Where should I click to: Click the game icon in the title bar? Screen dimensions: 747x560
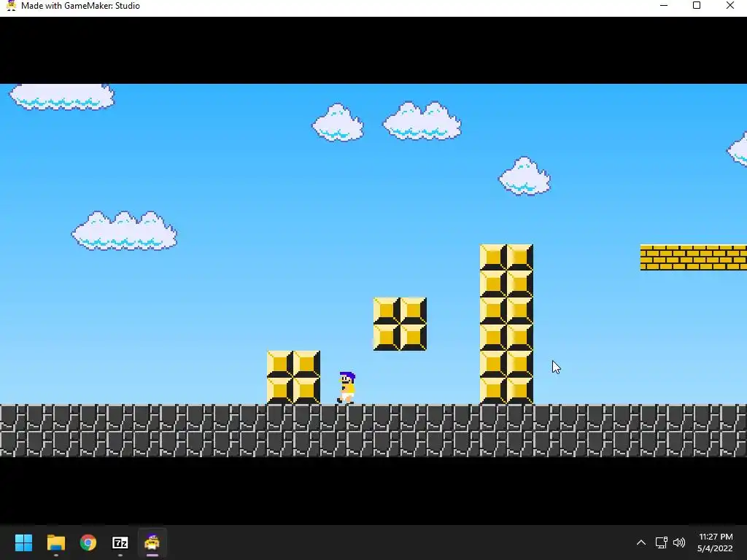click(11, 6)
